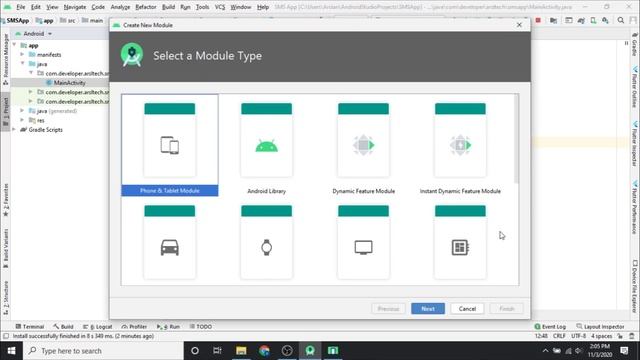Click the Sync Project with Gradle elephant icon
The width and height of the screenshot is (640, 360).
[581, 20]
